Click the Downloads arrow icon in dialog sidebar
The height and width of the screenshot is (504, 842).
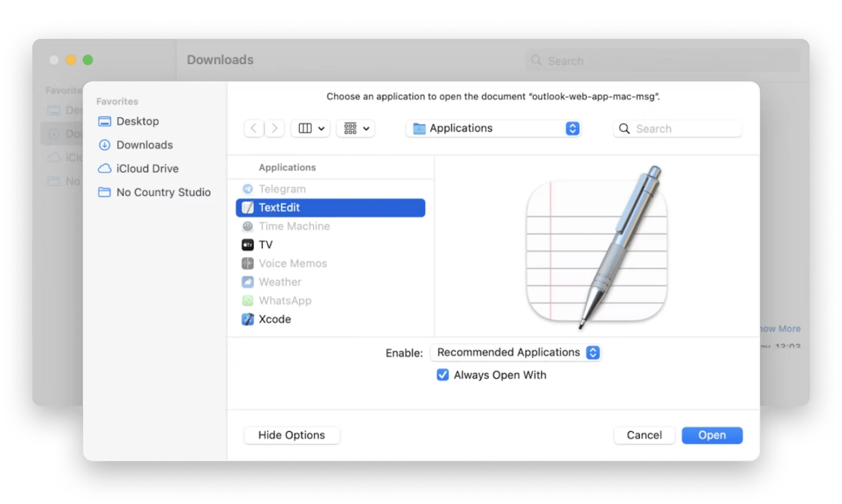[x=104, y=145]
